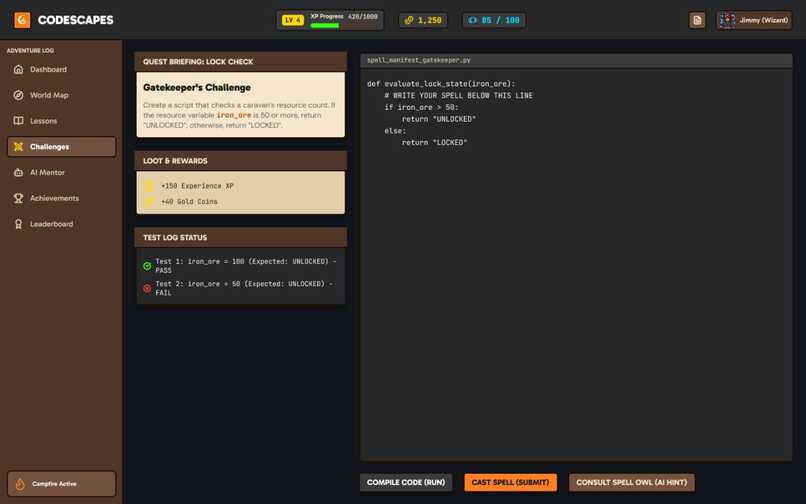The height and width of the screenshot is (504, 806).
Task: Click the Challenges crossed swords icon
Action: point(19,147)
